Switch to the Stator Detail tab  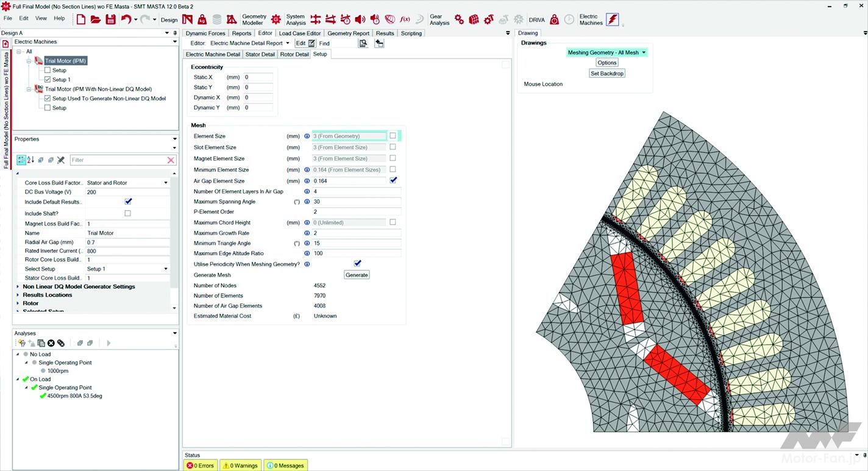(260, 54)
